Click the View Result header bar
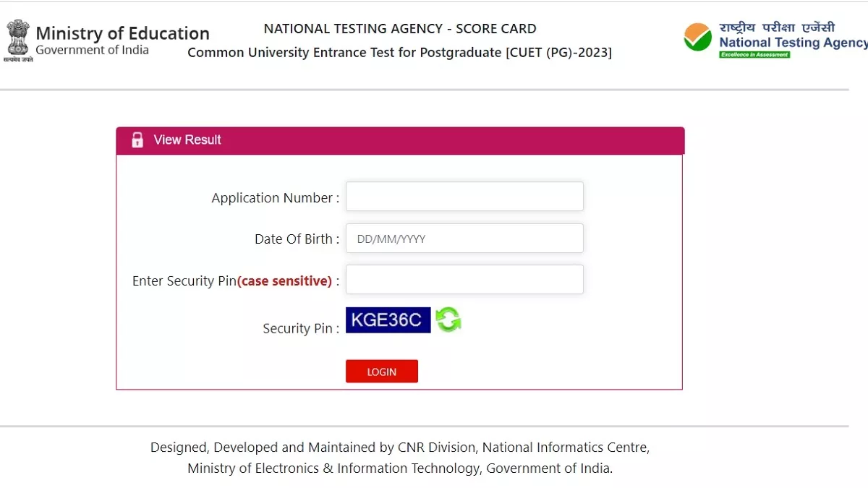 400,140
